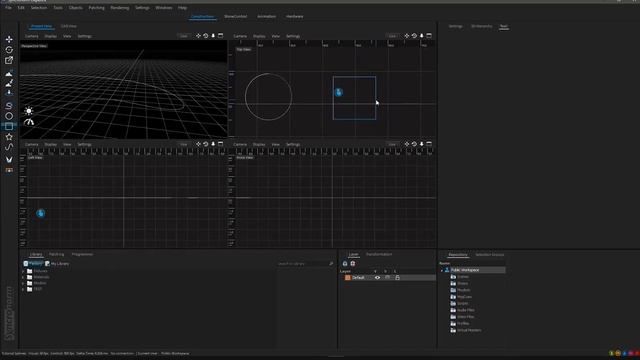Select the My Library source
Image resolution: width=640 pixels, height=360 pixels.
[57, 264]
